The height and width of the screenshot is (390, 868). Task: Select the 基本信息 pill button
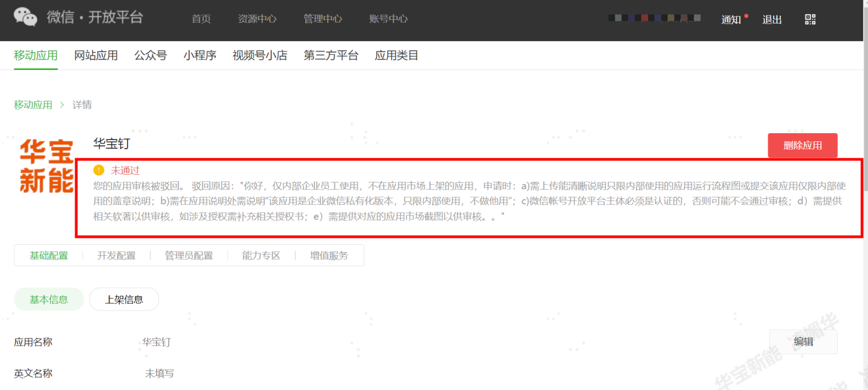coord(49,299)
